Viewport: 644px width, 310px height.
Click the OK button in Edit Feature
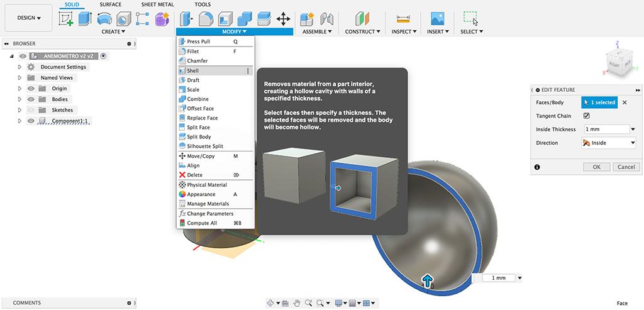point(597,167)
